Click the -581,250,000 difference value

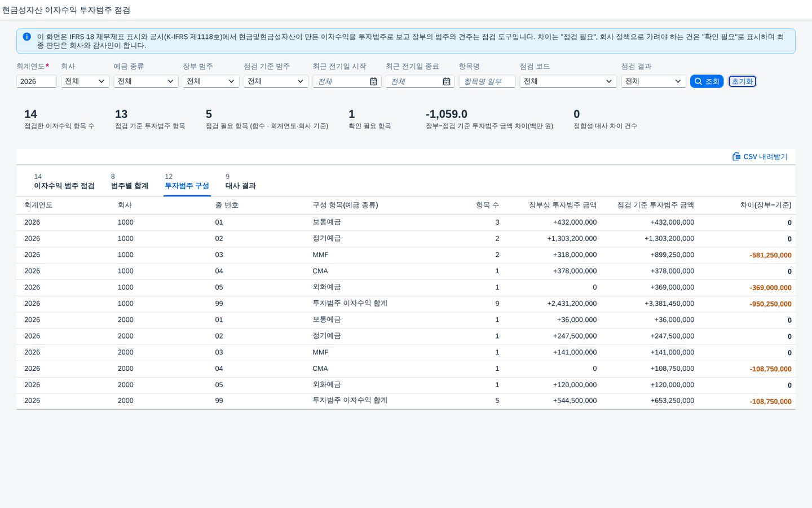click(770, 255)
